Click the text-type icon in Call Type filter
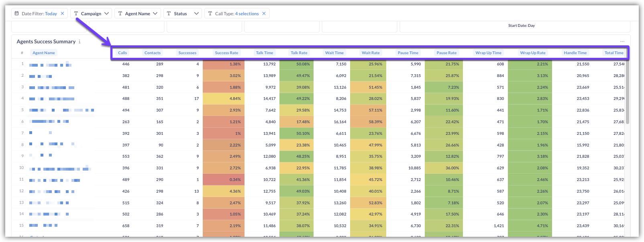This screenshot has height=242, width=644. tap(210, 14)
